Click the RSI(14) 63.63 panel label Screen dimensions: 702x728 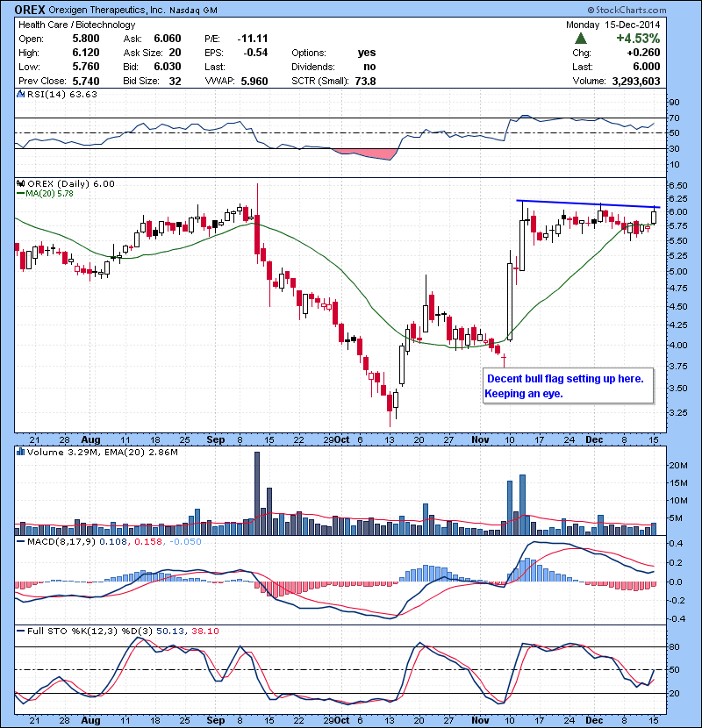click(x=62, y=94)
